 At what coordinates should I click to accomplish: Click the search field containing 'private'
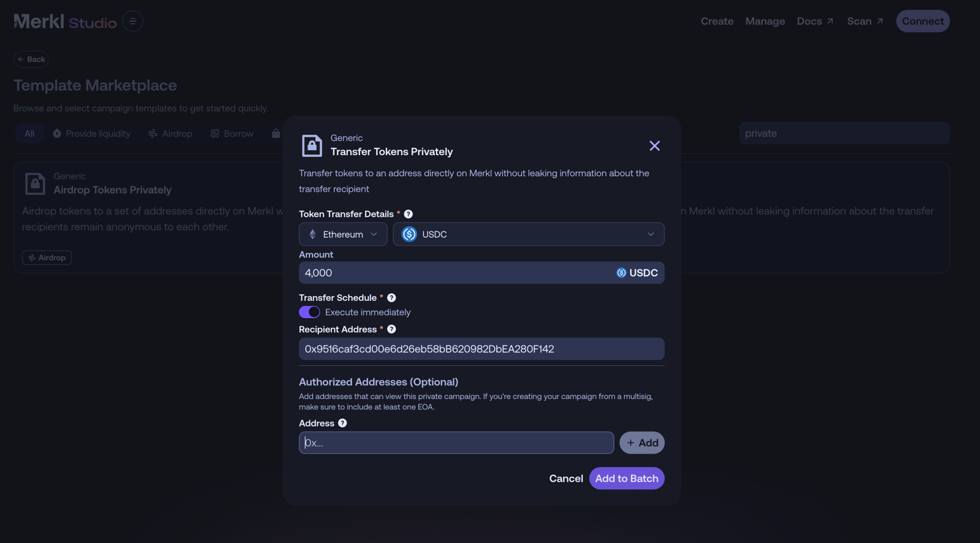844,133
